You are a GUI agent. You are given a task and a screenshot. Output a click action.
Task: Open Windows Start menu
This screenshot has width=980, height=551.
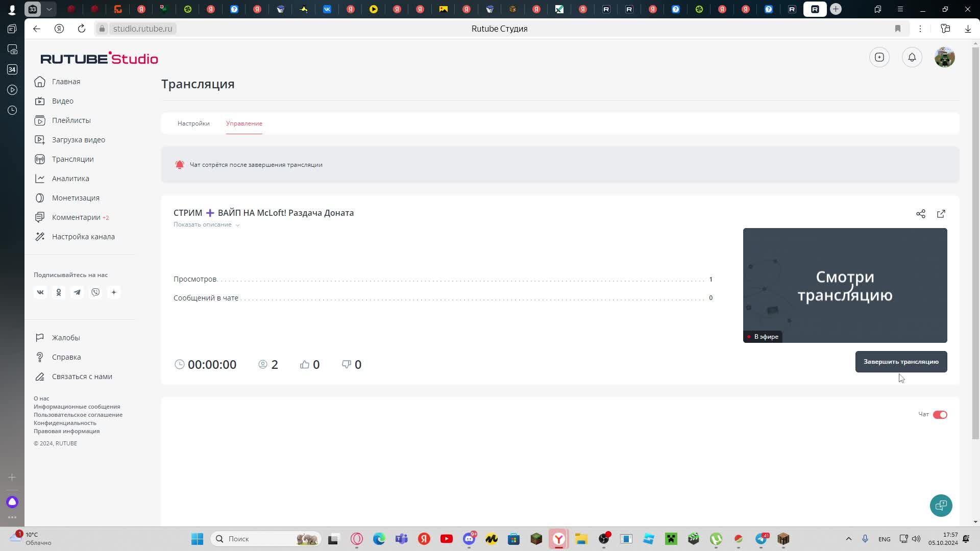coord(198,539)
